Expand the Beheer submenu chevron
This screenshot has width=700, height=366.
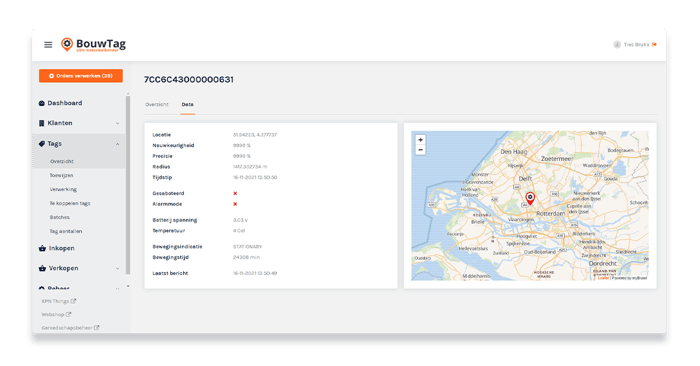pos(117,288)
